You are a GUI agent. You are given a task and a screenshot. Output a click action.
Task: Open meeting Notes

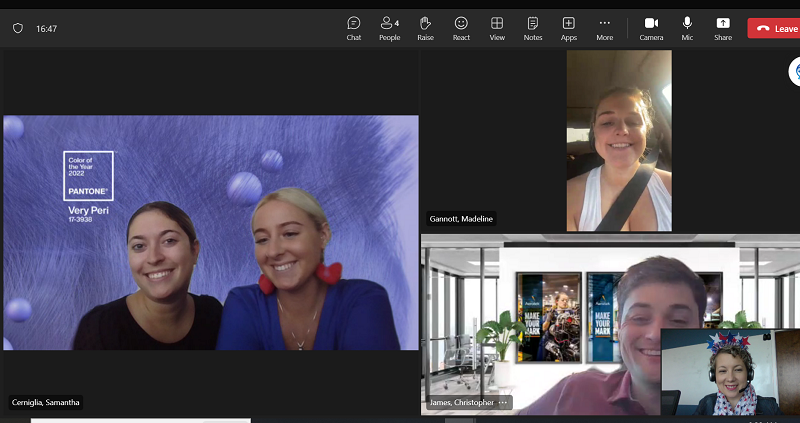coord(533,29)
